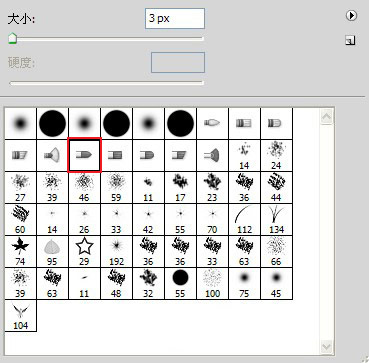
Task: Choose the pale leaf brush 95
Action: [52, 252]
